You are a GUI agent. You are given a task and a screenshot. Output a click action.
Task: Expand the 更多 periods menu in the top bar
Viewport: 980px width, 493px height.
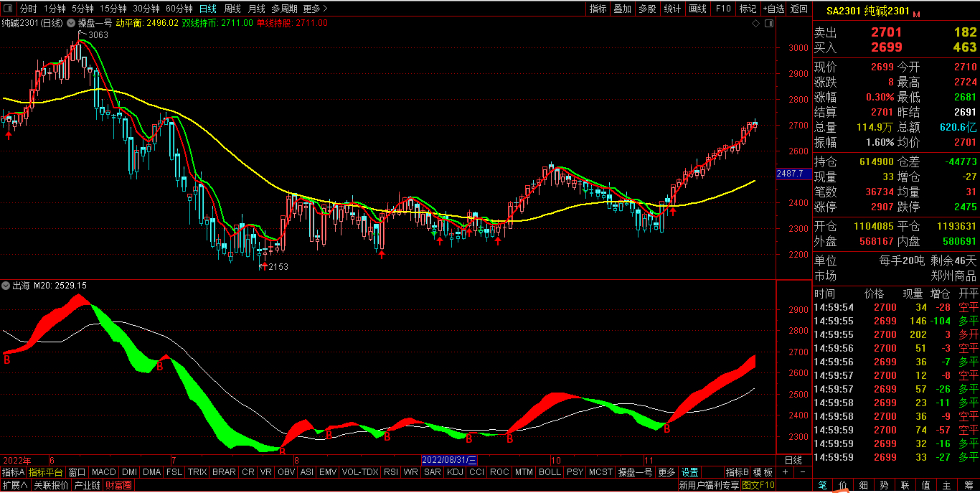point(315,9)
